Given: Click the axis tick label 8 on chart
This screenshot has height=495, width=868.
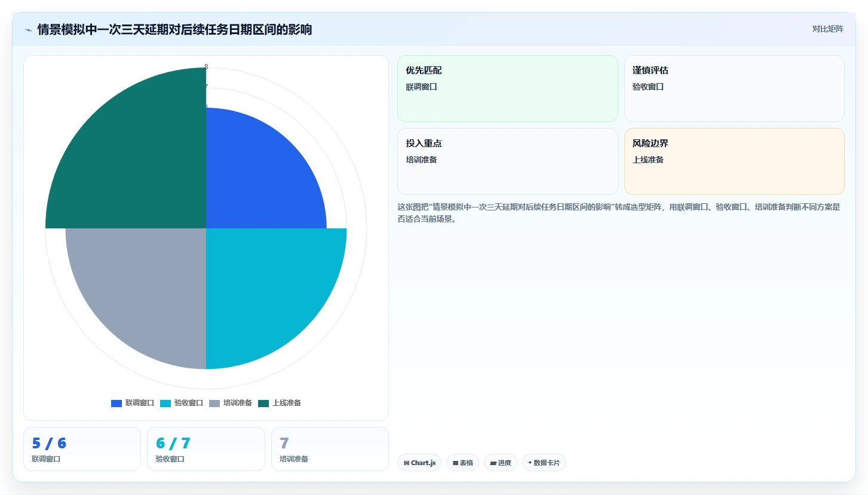Looking at the screenshot, I should (x=206, y=66).
